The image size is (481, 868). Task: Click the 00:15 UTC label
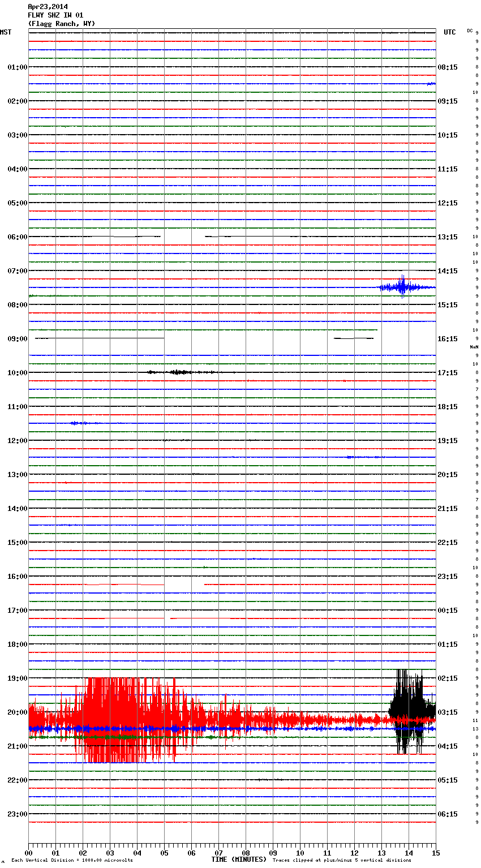[x=448, y=611]
